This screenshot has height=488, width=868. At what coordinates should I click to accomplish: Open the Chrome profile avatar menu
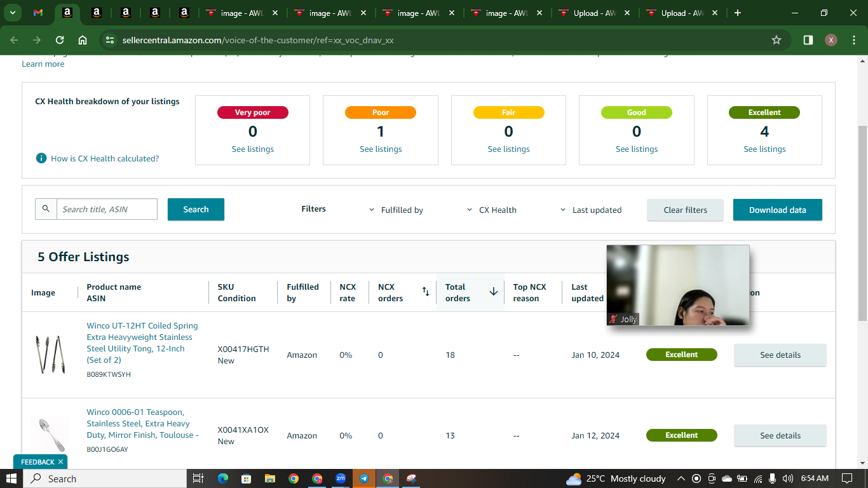coord(831,40)
